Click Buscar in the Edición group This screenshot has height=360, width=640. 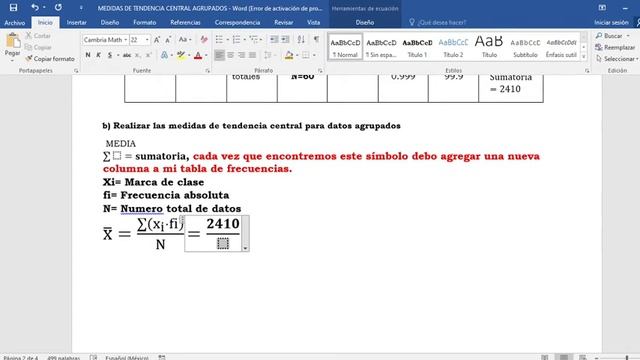click(x=612, y=36)
